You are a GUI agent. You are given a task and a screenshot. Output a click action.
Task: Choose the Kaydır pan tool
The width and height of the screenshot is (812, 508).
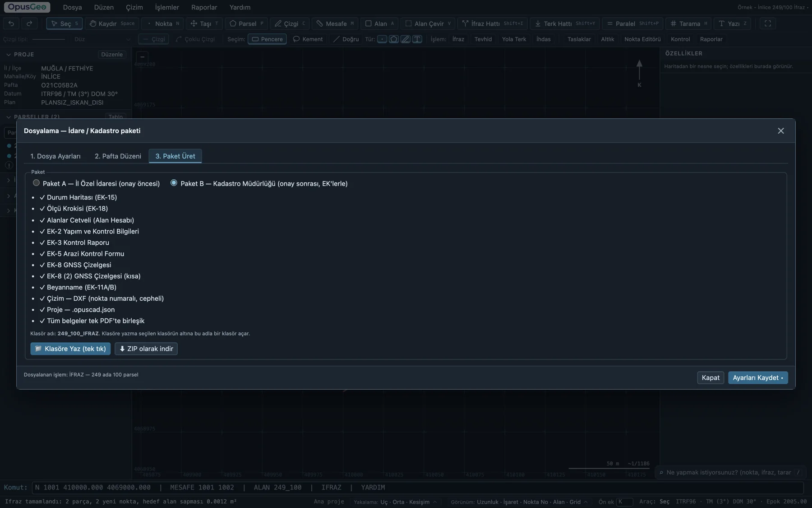point(112,23)
